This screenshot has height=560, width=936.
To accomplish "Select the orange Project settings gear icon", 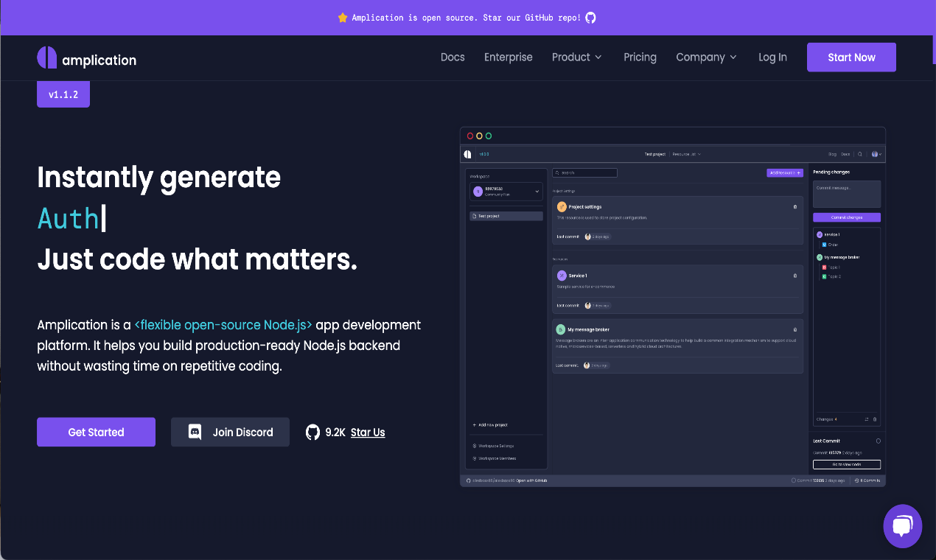I will (562, 206).
